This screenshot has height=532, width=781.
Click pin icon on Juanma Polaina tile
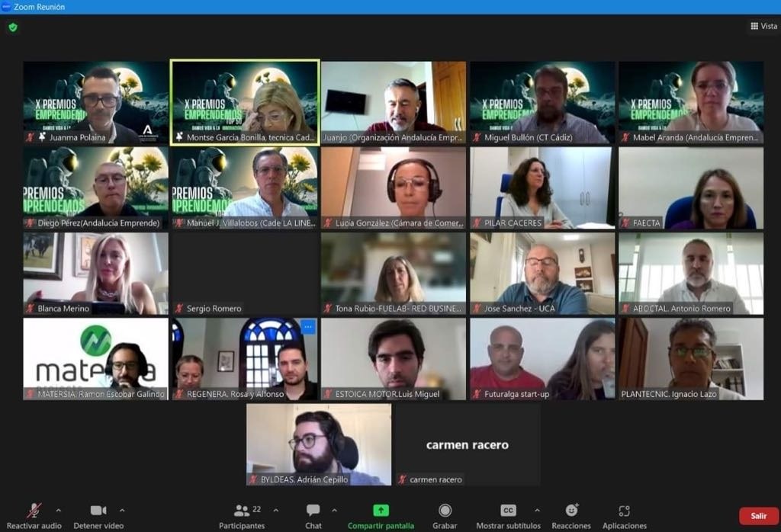[x=43, y=137]
